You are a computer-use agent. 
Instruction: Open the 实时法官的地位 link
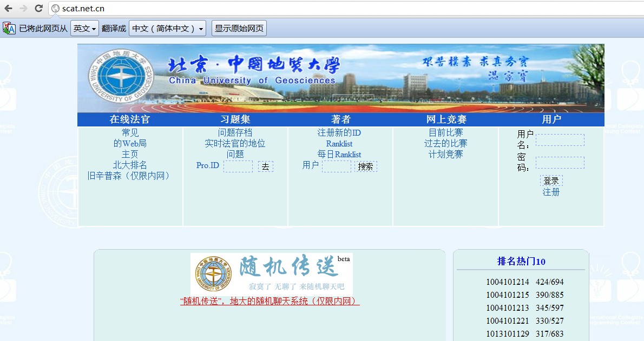[x=235, y=143]
